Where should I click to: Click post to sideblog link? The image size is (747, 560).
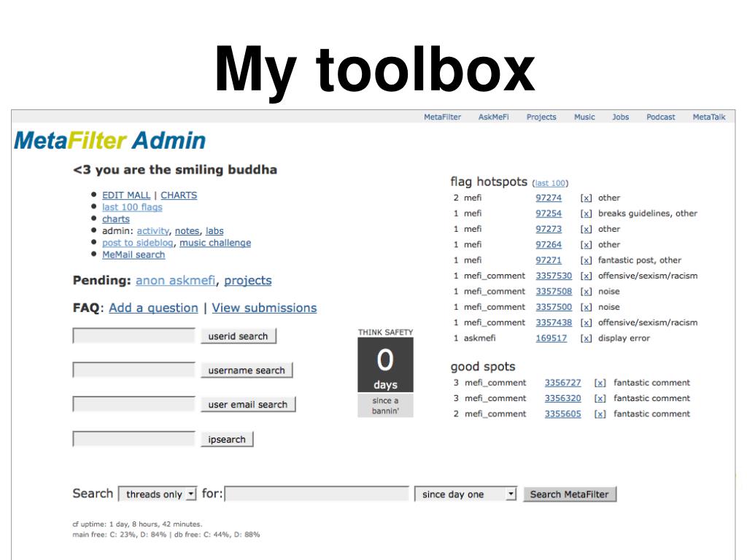[137, 243]
